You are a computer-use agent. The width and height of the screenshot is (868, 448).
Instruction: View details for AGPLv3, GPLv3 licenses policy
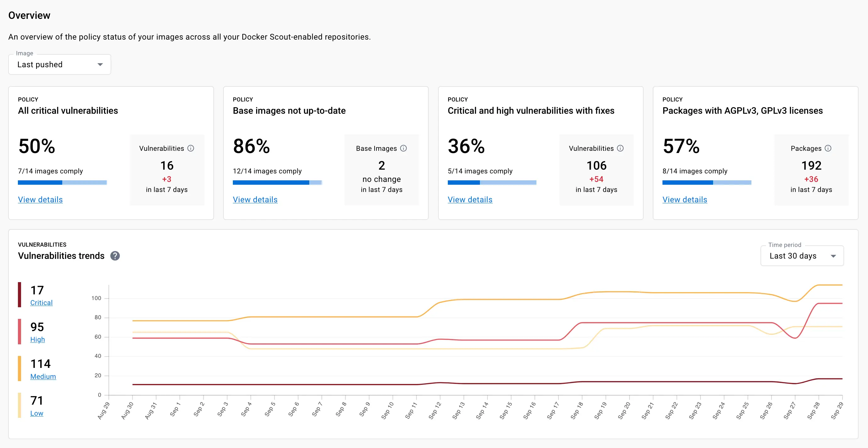[x=684, y=200]
